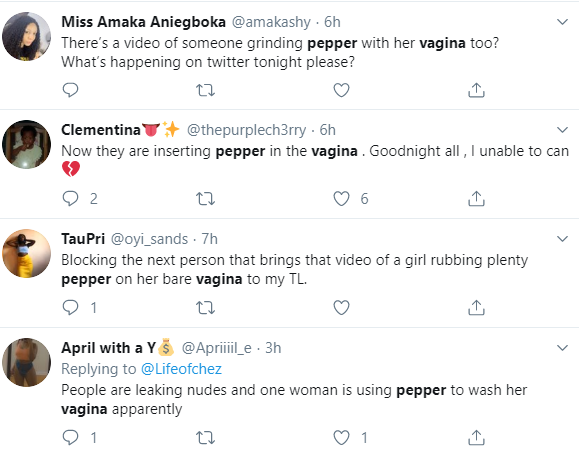579x453 pixels.
Task: Open the @Lifeofchez profile link
Action: pyautogui.click(x=181, y=369)
